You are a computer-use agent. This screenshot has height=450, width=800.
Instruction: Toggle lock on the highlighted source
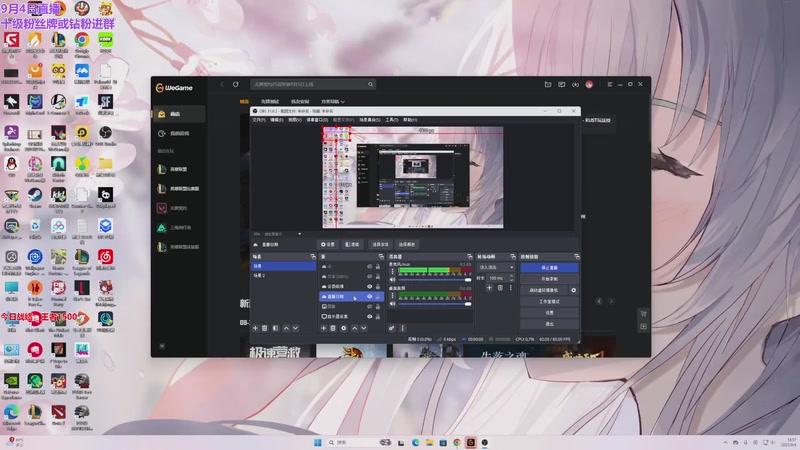coord(378,296)
